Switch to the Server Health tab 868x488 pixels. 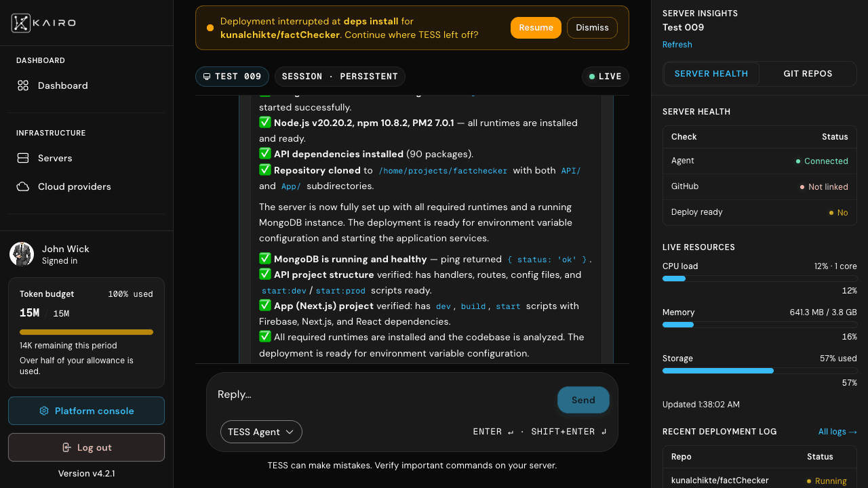pyautogui.click(x=711, y=74)
